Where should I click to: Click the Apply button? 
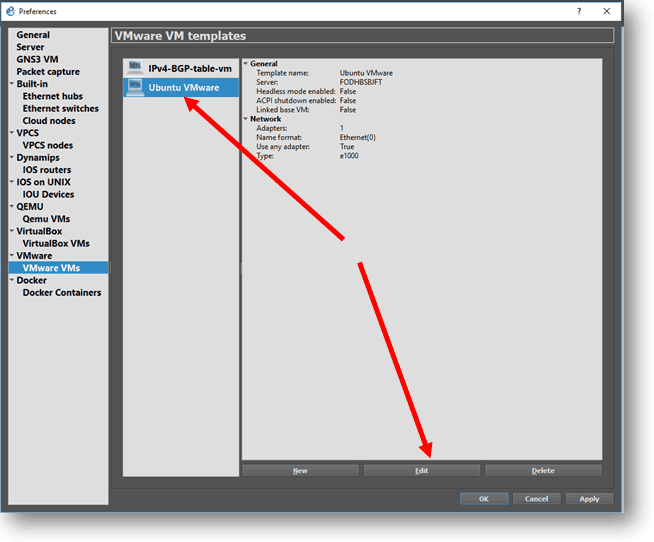coord(589,499)
